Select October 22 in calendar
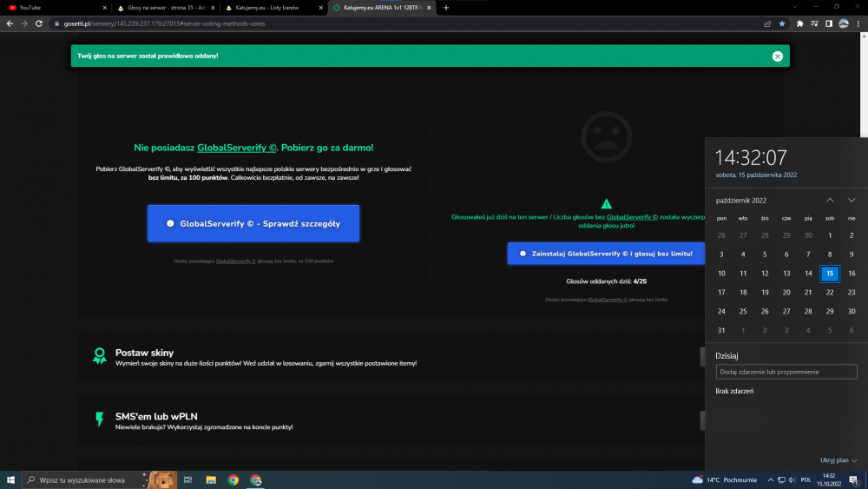 830,293
